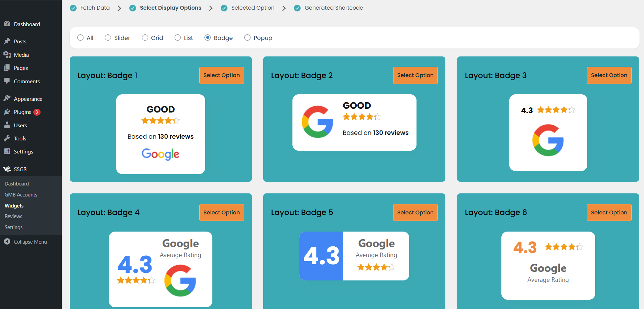Click the Appearance paintbrush icon
This screenshot has width=644, height=309.
point(7,98)
